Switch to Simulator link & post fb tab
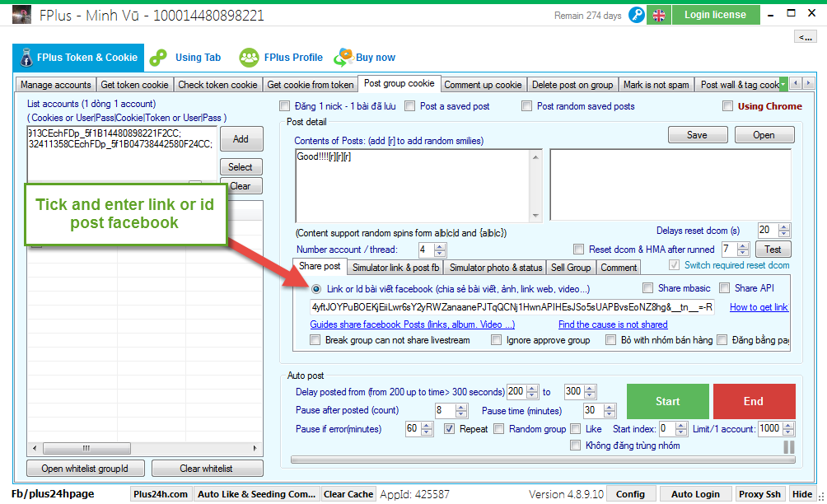827x504 pixels. [x=395, y=268]
